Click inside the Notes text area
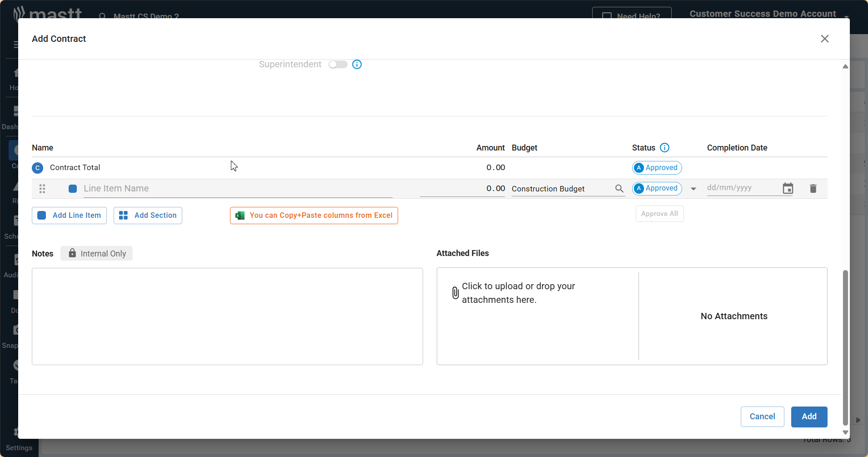Viewport: 868px width, 457px height. tap(227, 316)
